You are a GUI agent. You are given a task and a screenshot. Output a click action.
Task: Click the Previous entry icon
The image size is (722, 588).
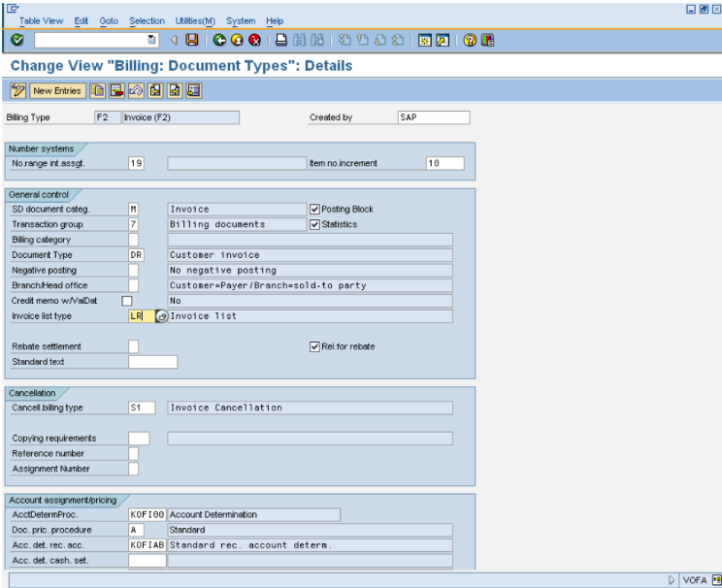[155, 90]
